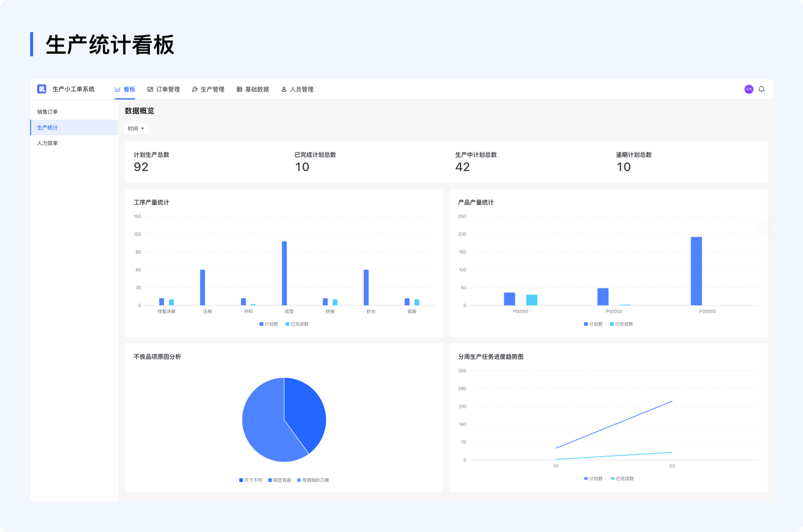Click the 逾期计划总数 card label
This screenshot has width=803, height=532.
click(634, 155)
